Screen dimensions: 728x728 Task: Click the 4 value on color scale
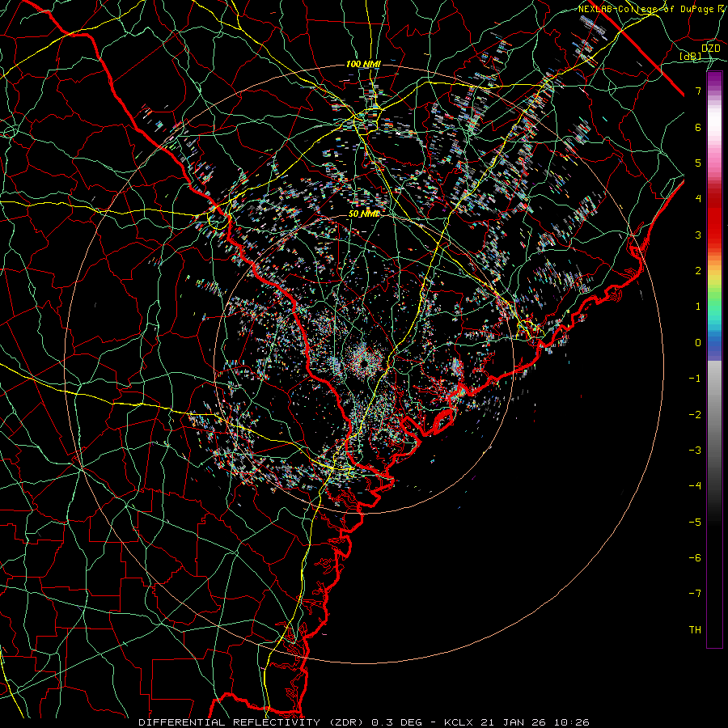(698, 199)
